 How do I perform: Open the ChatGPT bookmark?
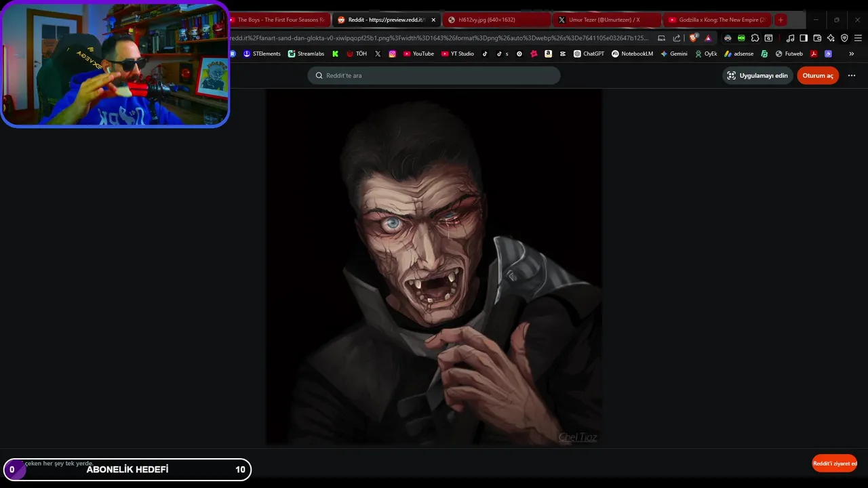pos(589,54)
